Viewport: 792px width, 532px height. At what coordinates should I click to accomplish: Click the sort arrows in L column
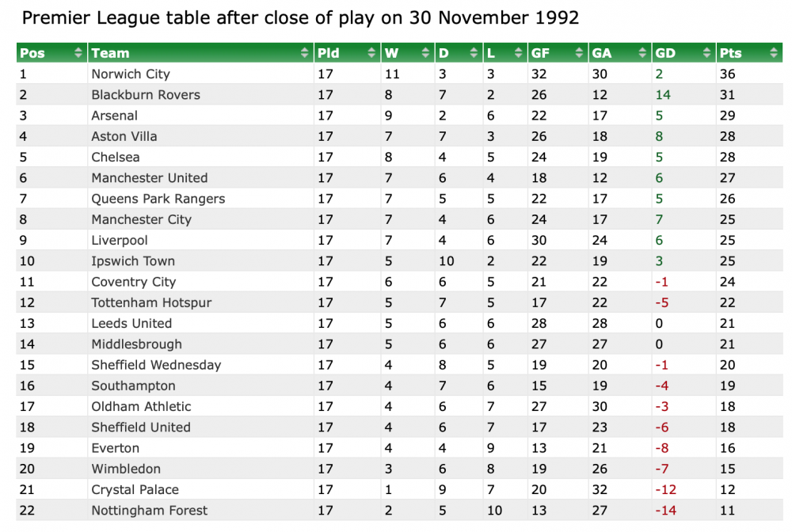[x=519, y=53]
